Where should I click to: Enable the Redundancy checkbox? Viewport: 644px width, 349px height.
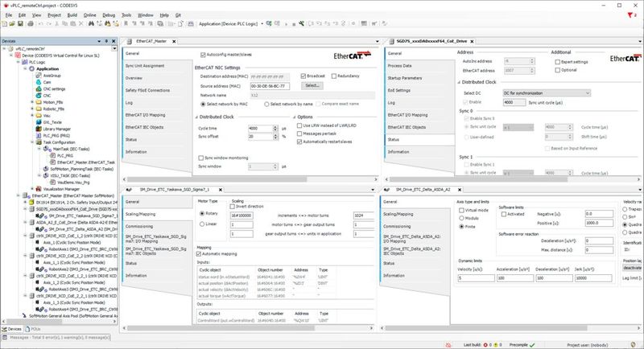pyautogui.click(x=334, y=76)
